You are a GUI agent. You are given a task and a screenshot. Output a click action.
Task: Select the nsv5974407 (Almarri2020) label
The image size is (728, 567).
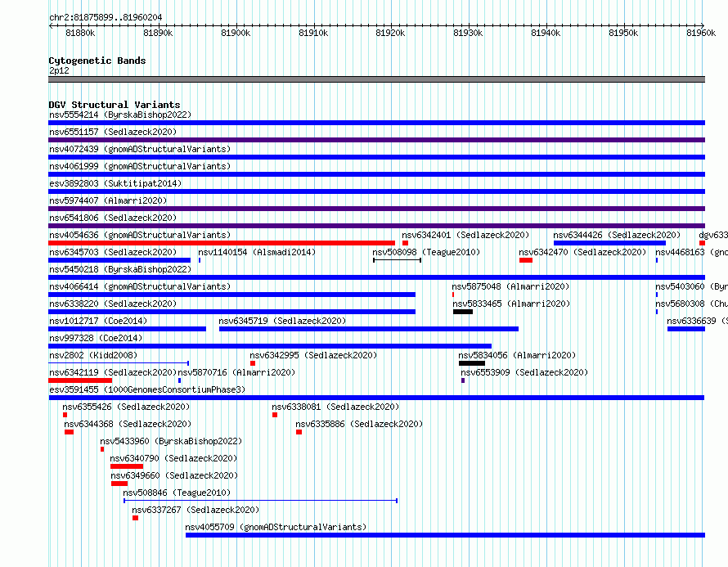coord(108,200)
